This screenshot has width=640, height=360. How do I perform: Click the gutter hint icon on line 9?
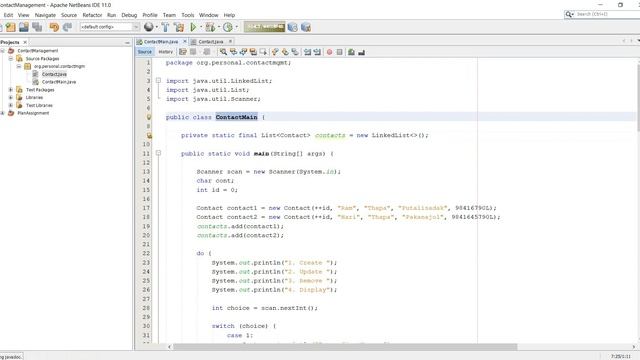[149, 136]
